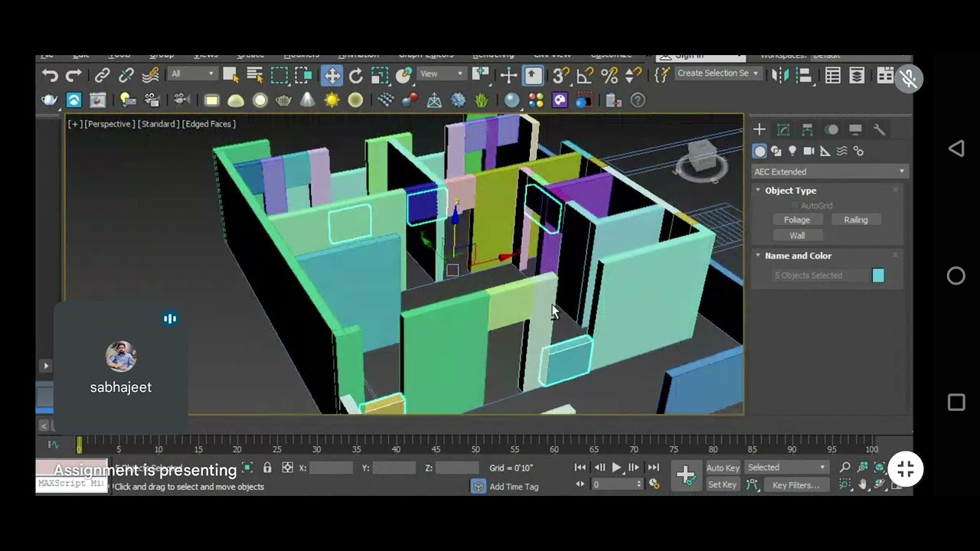980x551 pixels.
Task: Click the Use Pivot Point Center icon
Action: click(x=481, y=75)
